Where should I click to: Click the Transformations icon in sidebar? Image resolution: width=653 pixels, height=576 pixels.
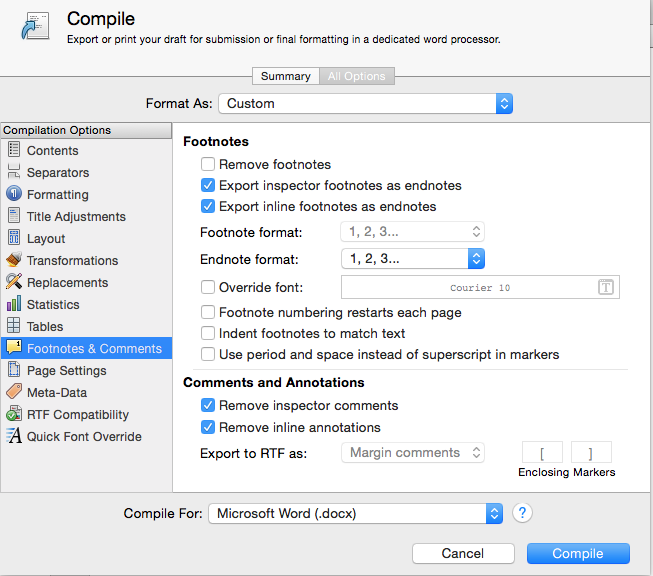pyautogui.click(x=14, y=260)
